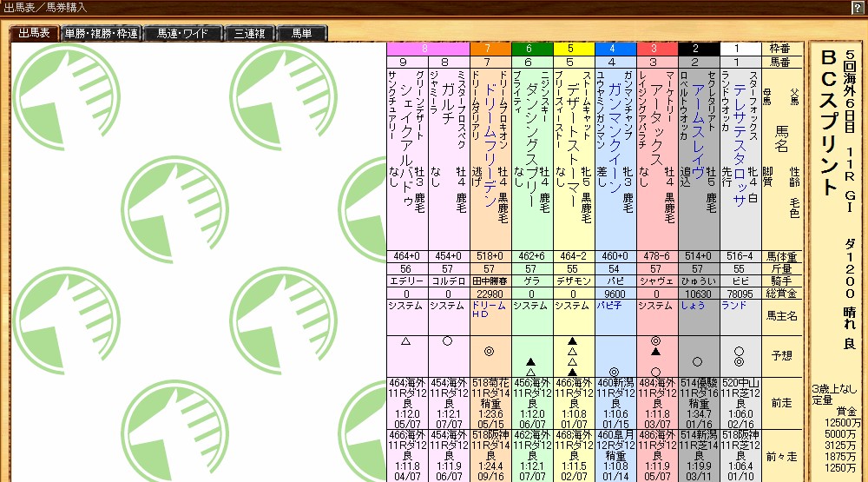Viewport: 868px width, 482px height.
Task: Click the pink frame number 8 cell
Action: (429, 49)
